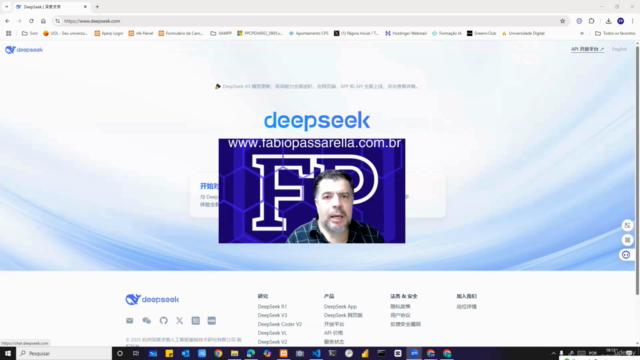The width and height of the screenshot is (640, 360).
Task: Close the DeepSeek browser tab
Action: (x=85, y=7)
